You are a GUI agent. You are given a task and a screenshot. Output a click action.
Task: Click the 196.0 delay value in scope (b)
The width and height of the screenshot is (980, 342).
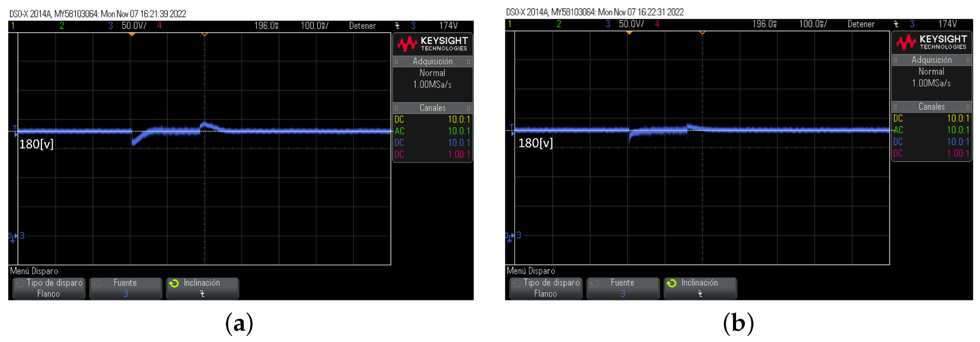point(765,24)
